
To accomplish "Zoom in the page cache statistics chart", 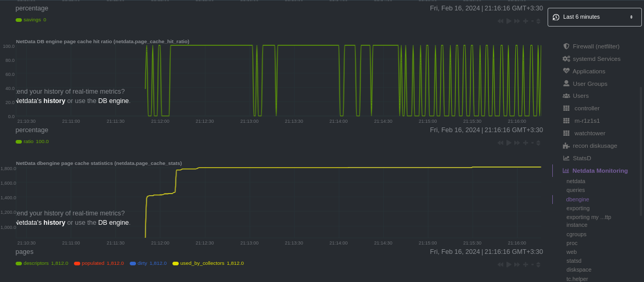I will (525, 264).
